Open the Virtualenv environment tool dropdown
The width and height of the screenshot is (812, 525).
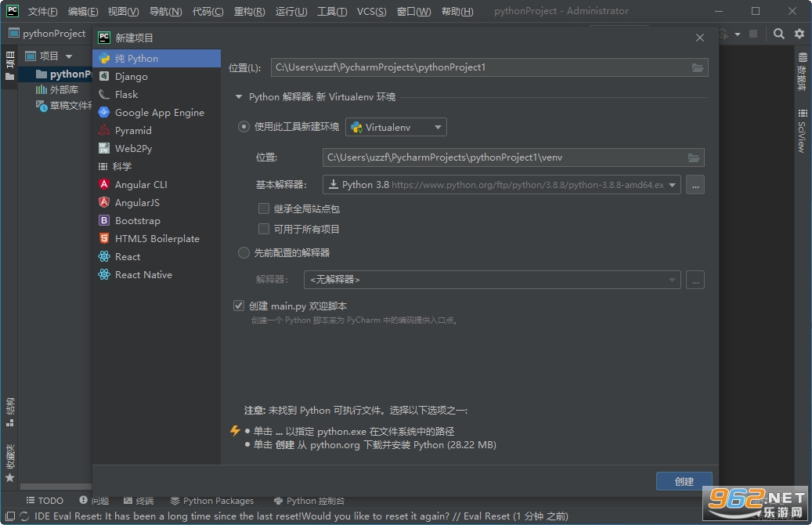[396, 127]
